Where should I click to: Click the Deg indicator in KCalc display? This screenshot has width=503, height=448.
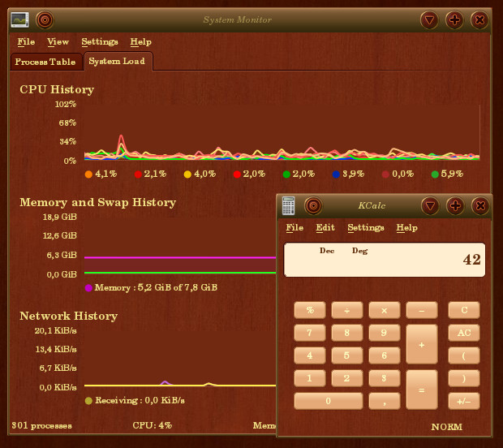[x=359, y=251]
